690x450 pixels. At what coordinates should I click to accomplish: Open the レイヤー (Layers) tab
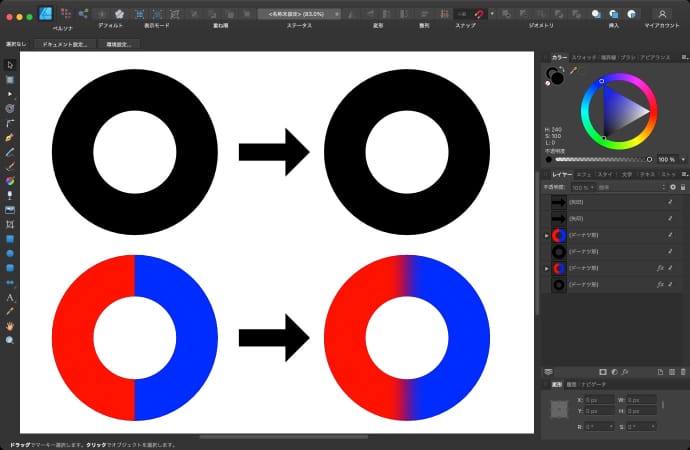(x=561, y=174)
